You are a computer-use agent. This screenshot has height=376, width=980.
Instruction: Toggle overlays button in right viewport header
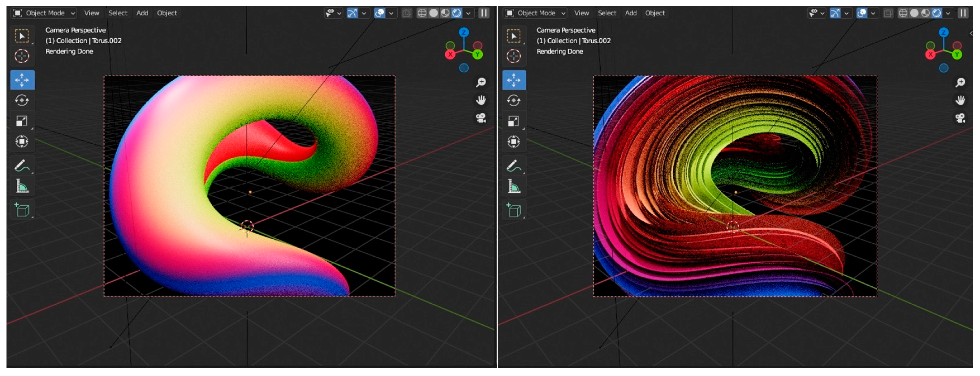pos(861,13)
